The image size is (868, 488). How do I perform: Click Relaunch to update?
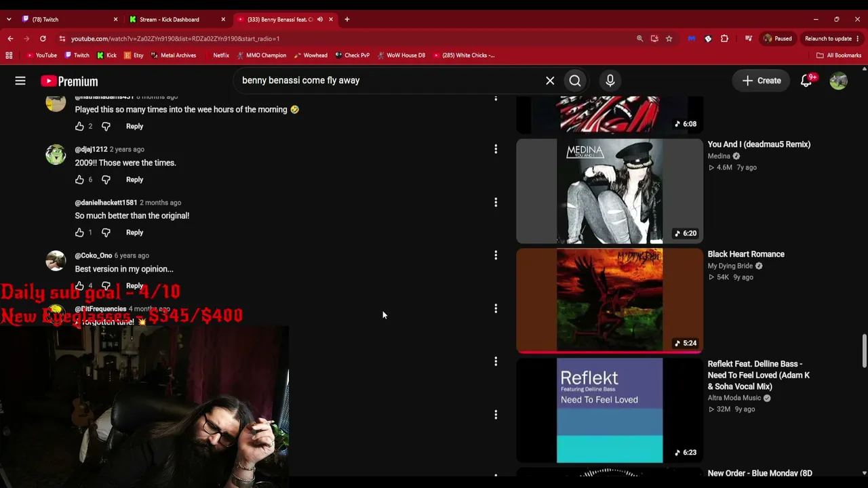coord(828,39)
